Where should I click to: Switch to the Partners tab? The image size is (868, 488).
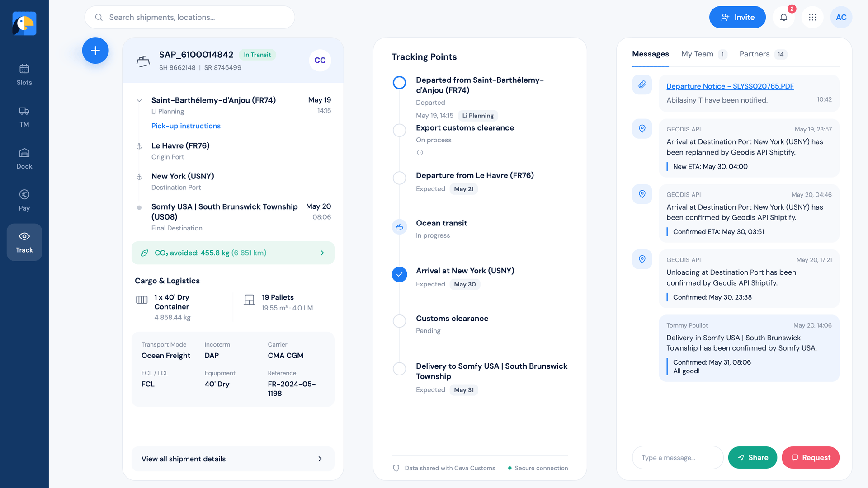pyautogui.click(x=763, y=54)
